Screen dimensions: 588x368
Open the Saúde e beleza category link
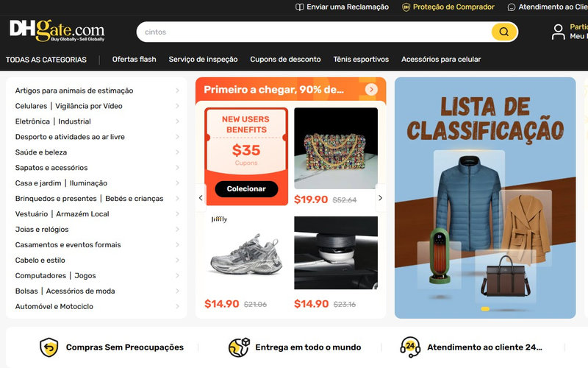[41, 152]
